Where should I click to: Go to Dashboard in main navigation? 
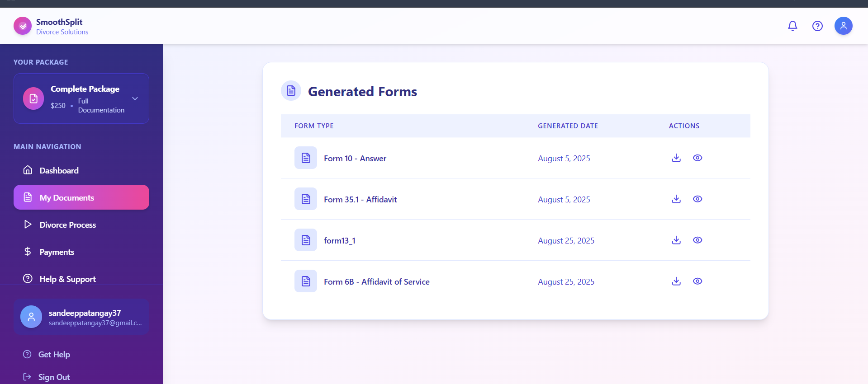point(59,170)
